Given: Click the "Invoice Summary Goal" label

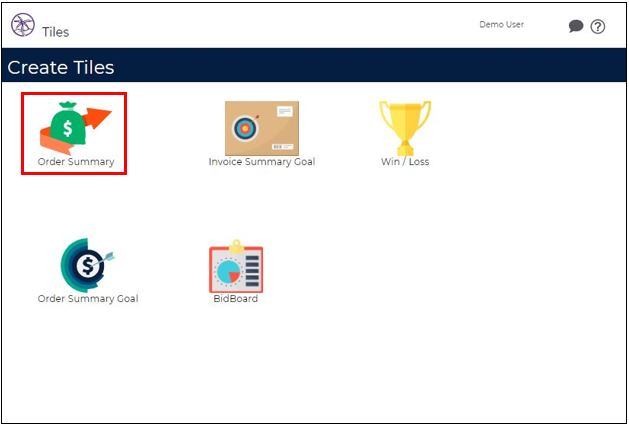Looking at the screenshot, I should (262, 162).
